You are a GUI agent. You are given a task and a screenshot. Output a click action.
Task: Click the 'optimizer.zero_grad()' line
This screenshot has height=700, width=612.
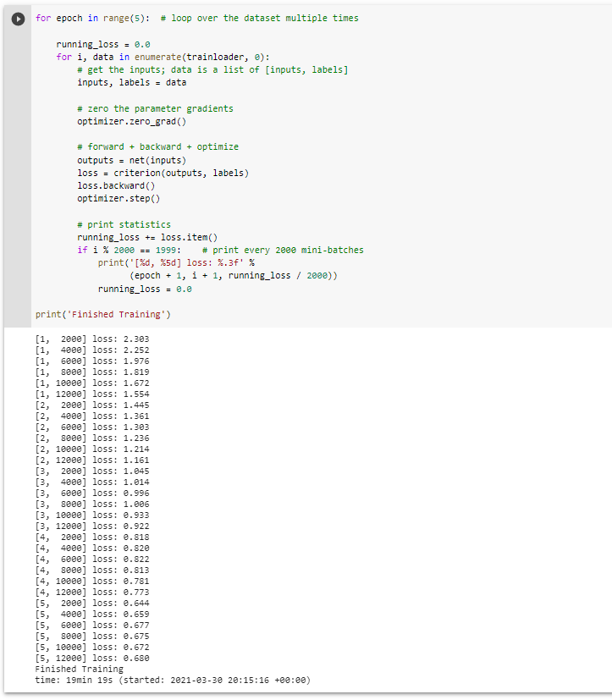tap(132, 121)
